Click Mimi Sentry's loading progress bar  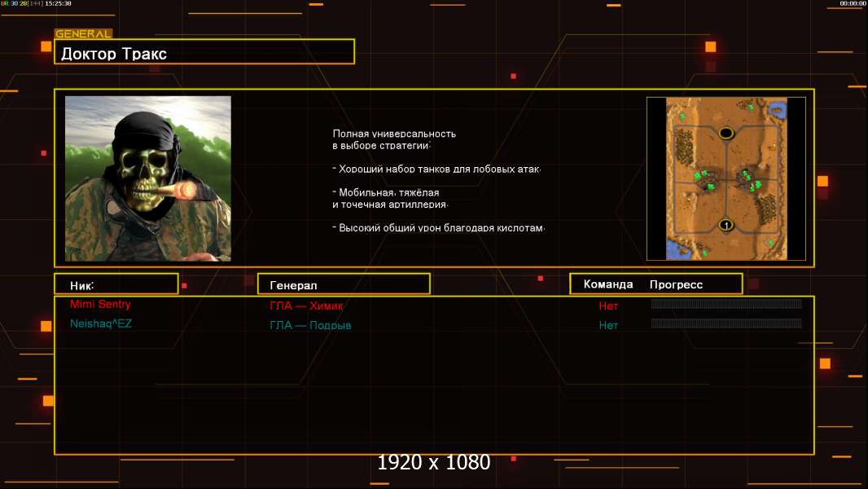click(x=726, y=303)
